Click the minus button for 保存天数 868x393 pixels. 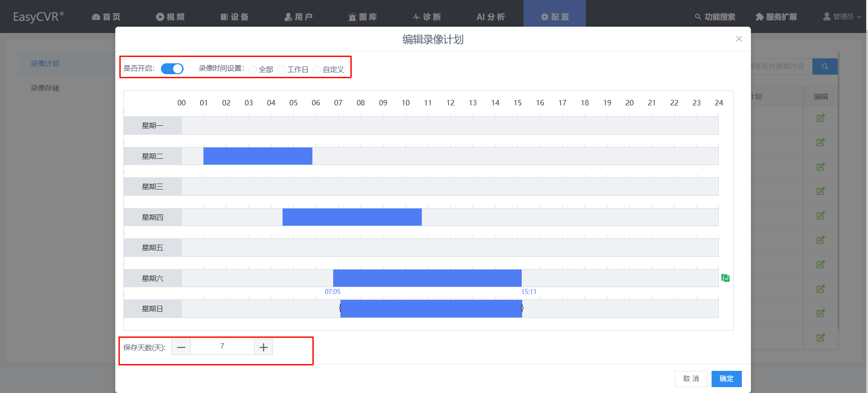pyautogui.click(x=181, y=347)
